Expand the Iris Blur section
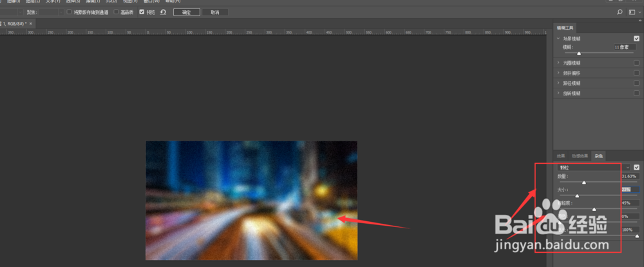644x267 pixels. point(558,63)
